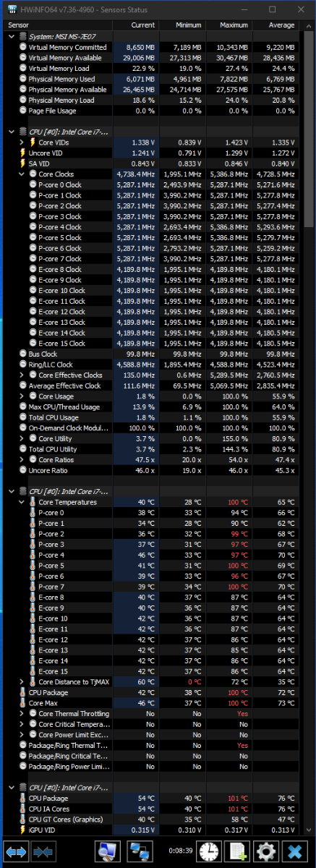
Task: Expand Core Power Limit Exceeded row
Action: (22, 735)
